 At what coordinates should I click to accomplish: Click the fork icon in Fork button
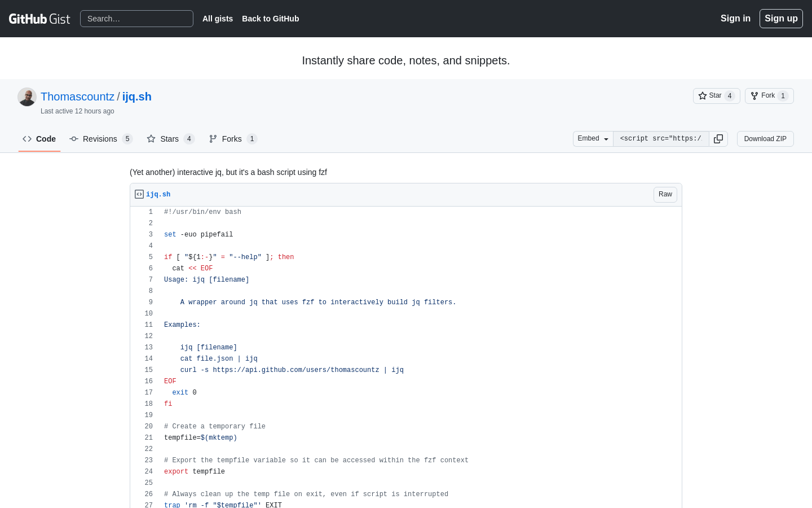coord(754,96)
